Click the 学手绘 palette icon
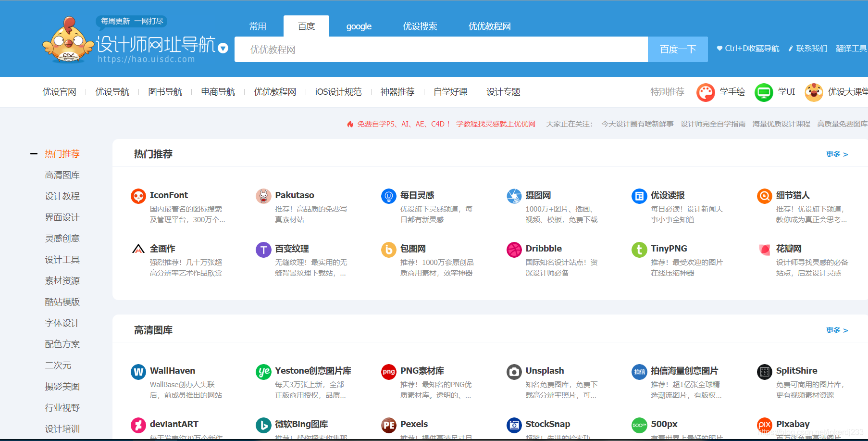868x441 pixels. 706,92
